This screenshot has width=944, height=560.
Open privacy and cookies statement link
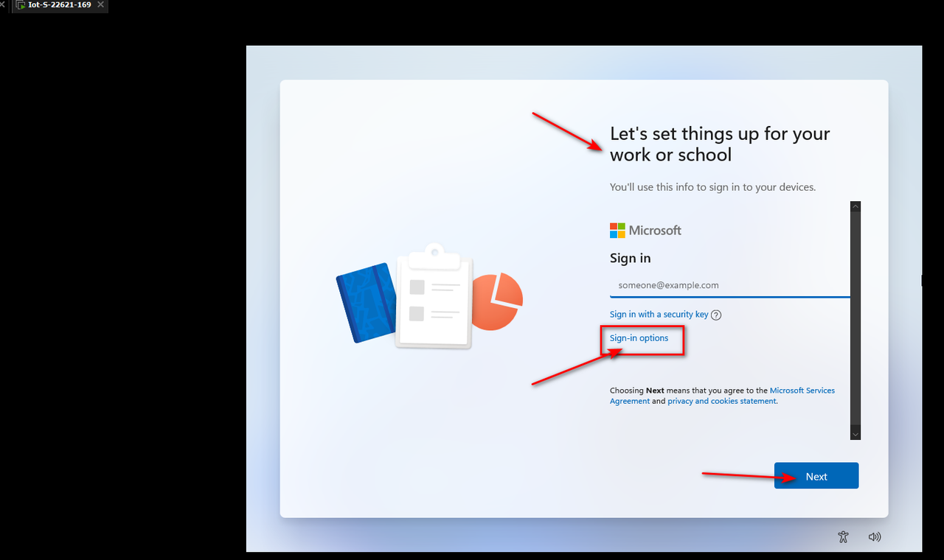click(722, 402)
